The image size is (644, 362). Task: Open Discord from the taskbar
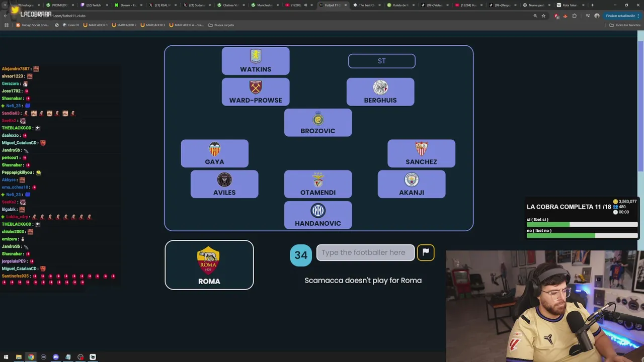pyautogui.click(x=56, y=357)
